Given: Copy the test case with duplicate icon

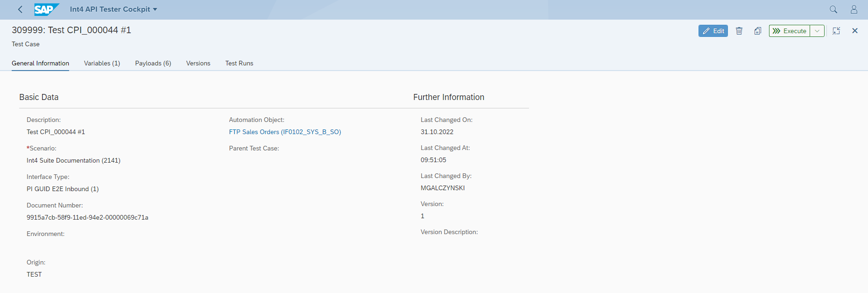Looking at the screenshot, I should [x=758, y=31].
